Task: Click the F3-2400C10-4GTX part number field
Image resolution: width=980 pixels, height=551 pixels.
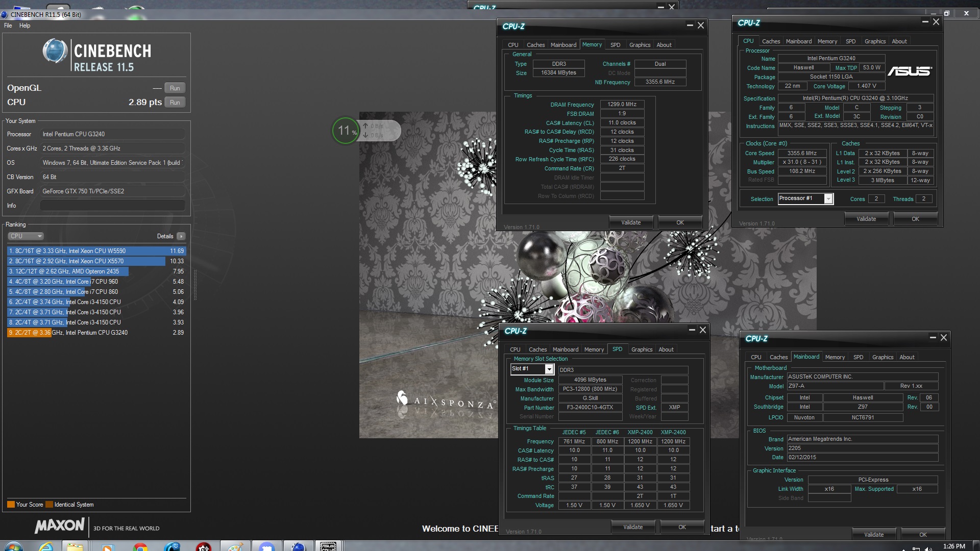Action: coord(590,407)
